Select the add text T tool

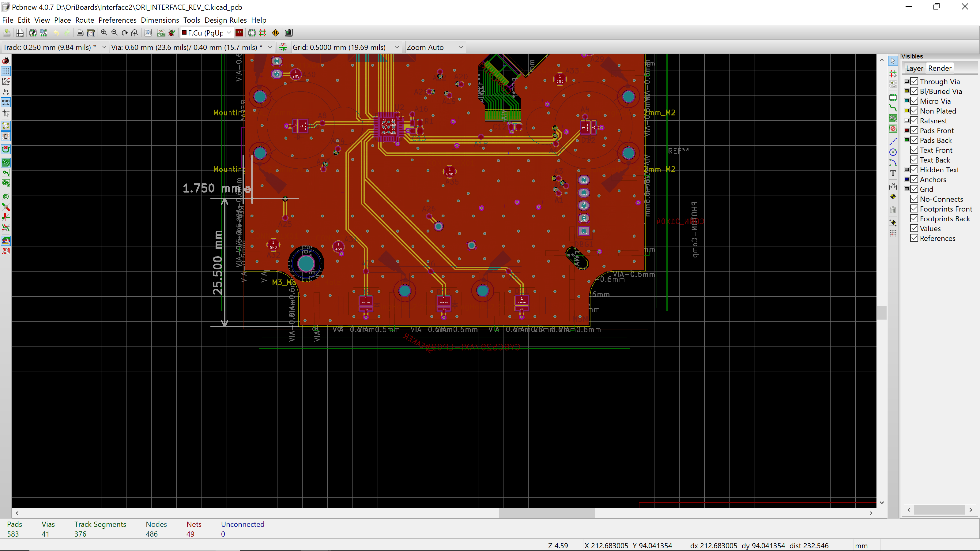point(893,173)
